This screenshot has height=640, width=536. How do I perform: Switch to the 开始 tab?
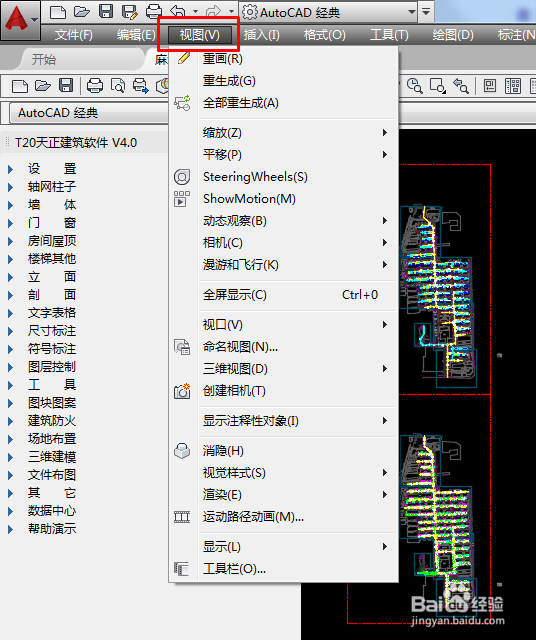pos(44,60)
